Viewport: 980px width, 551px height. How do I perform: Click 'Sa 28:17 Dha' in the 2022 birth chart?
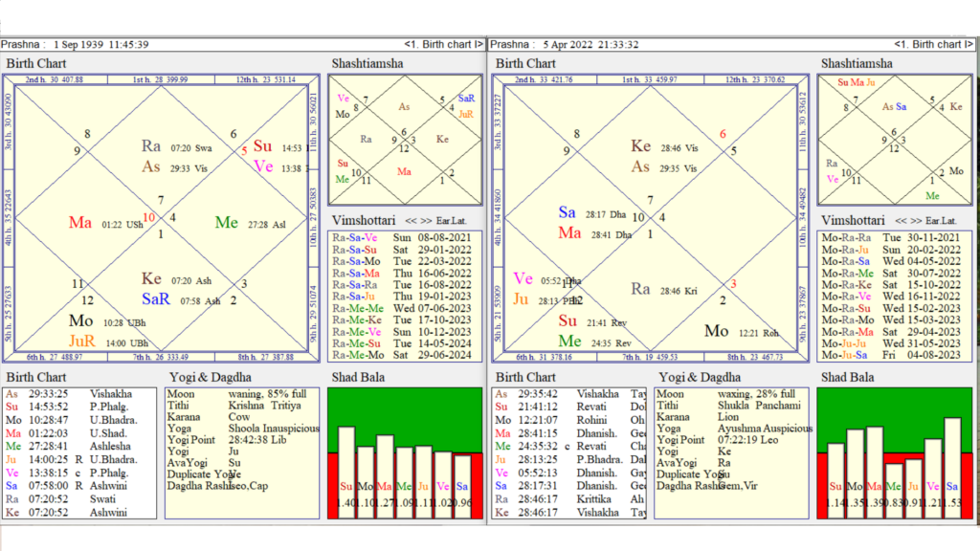click(591, 213)
